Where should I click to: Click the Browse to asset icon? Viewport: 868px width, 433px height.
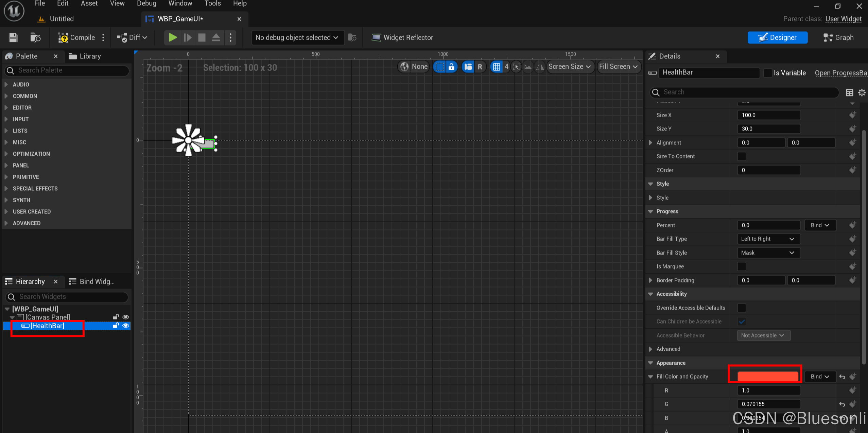pos(35,37)
